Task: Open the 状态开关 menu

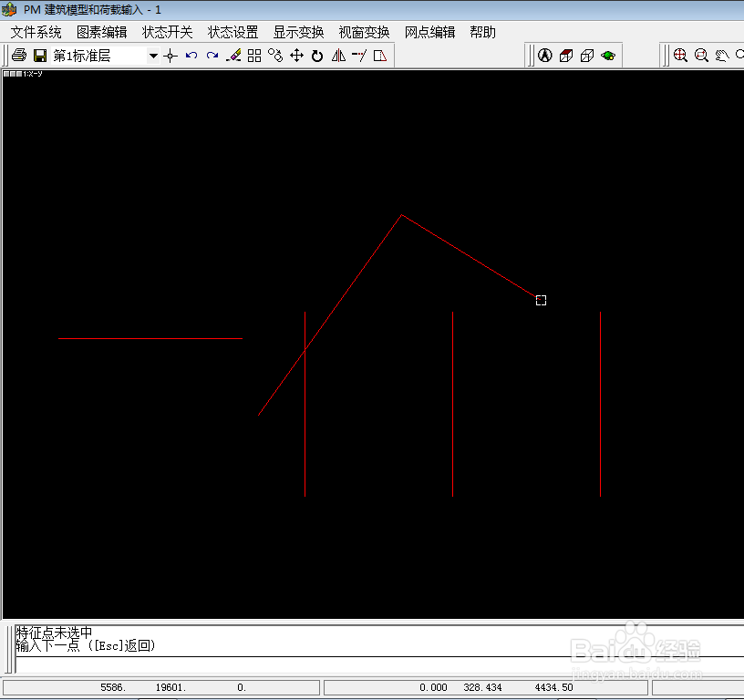Action: coord(167,32)
